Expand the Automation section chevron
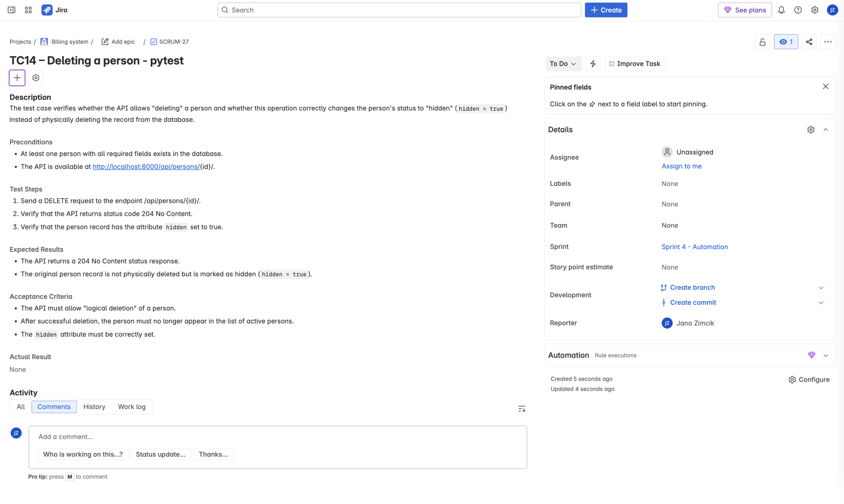 [x=826, y=355]
